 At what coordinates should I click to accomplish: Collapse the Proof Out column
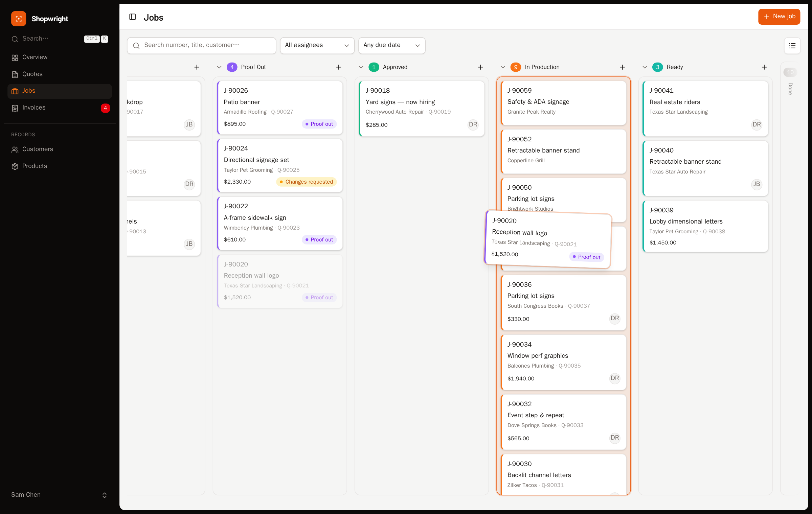(x=219, y=67)
